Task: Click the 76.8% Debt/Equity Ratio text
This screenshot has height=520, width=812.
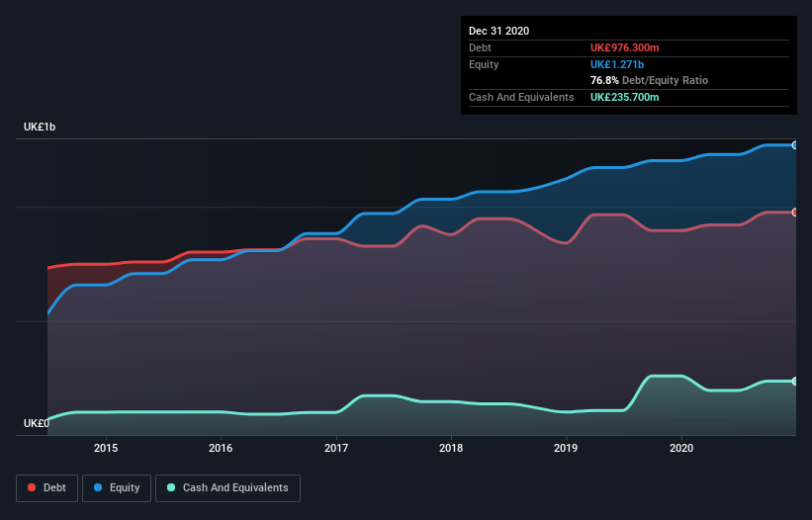Action: pyautogui.click(x=650, y=80)
